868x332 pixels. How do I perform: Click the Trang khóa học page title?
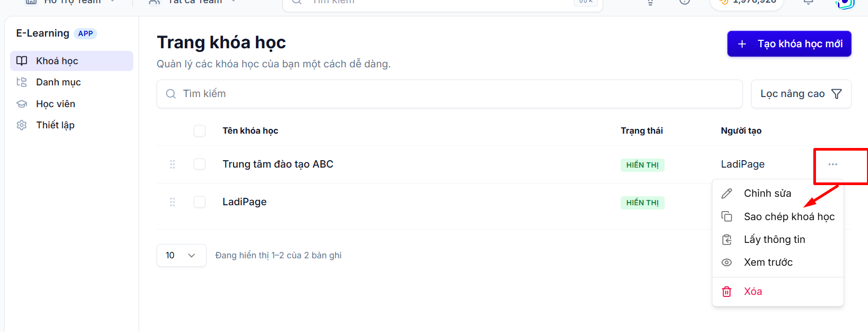click(221, 42)
